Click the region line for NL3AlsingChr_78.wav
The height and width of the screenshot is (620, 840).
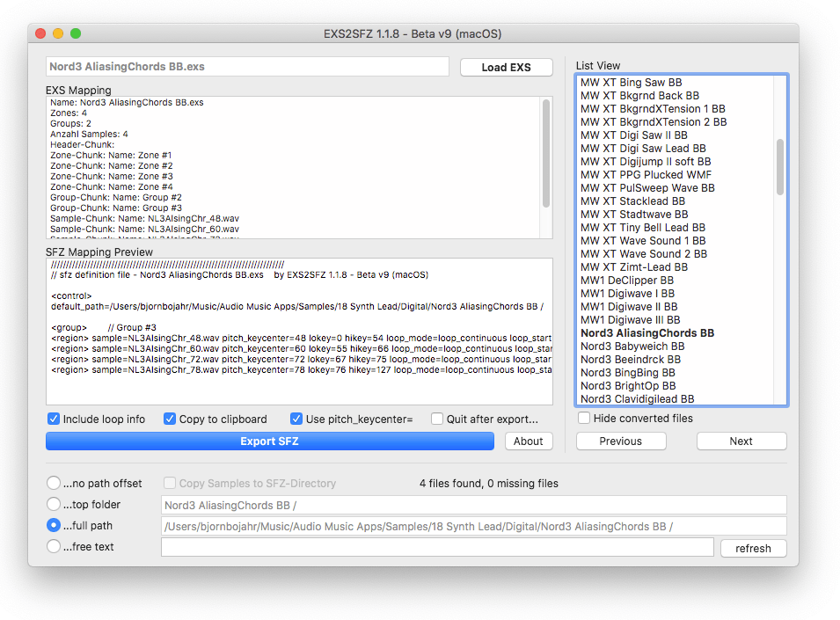pyautogui.click(x=301, y=370)
